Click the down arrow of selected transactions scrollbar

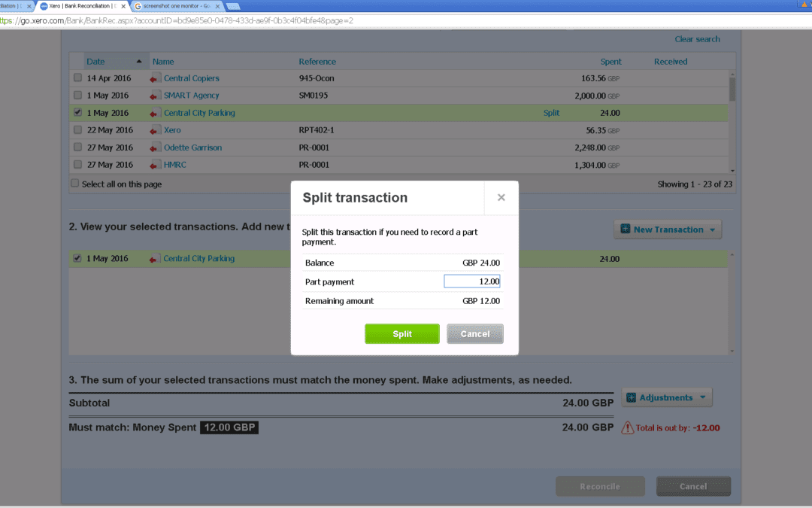[732, 351]
